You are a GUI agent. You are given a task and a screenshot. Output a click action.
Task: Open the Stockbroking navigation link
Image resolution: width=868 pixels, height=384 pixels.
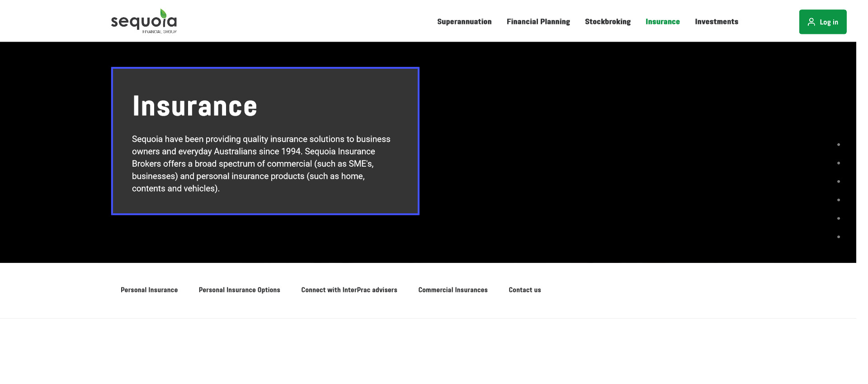tap(607, 22)
